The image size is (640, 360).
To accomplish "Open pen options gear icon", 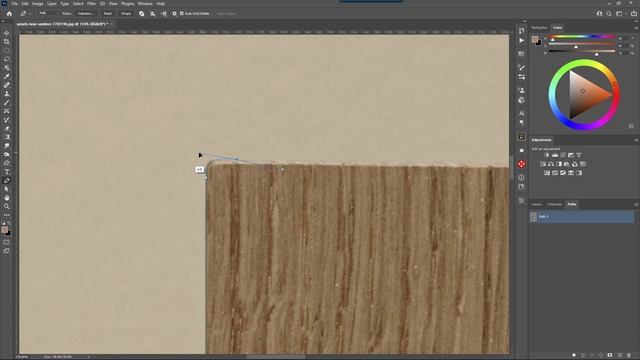I will [x=174, y=13].
